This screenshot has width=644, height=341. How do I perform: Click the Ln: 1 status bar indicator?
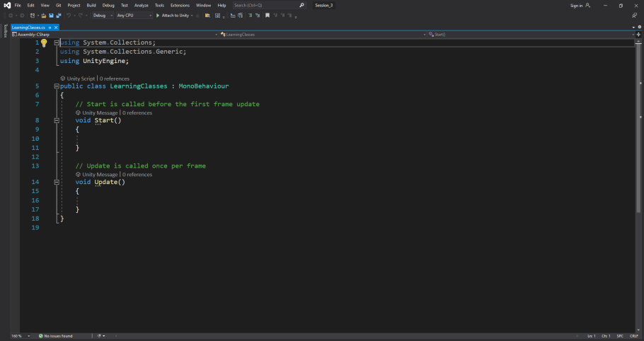point(592,336)
